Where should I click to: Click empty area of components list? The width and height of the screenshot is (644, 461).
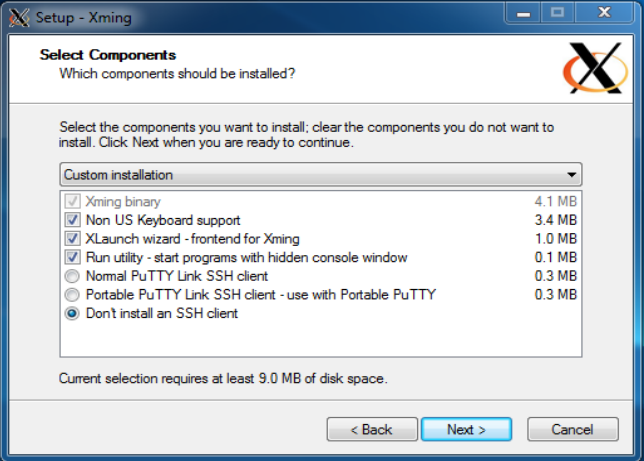point(320,339)
